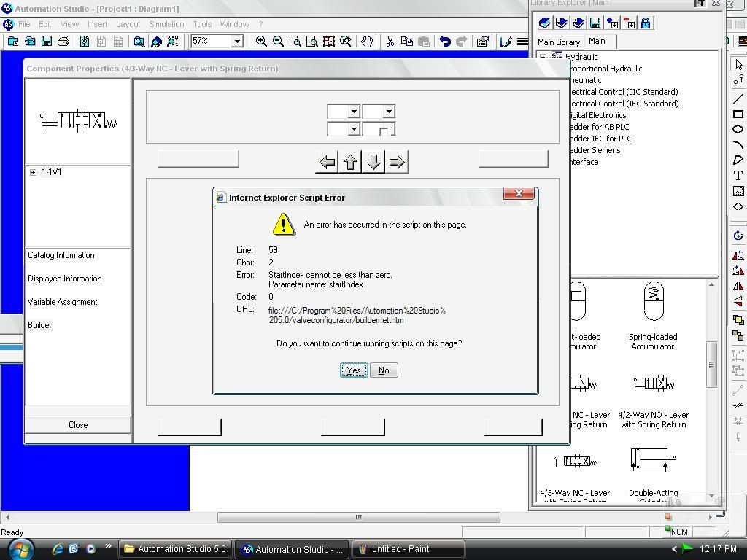Select the Text tool T icon
The image size is (747, 560).
click(x=738, y=175)
